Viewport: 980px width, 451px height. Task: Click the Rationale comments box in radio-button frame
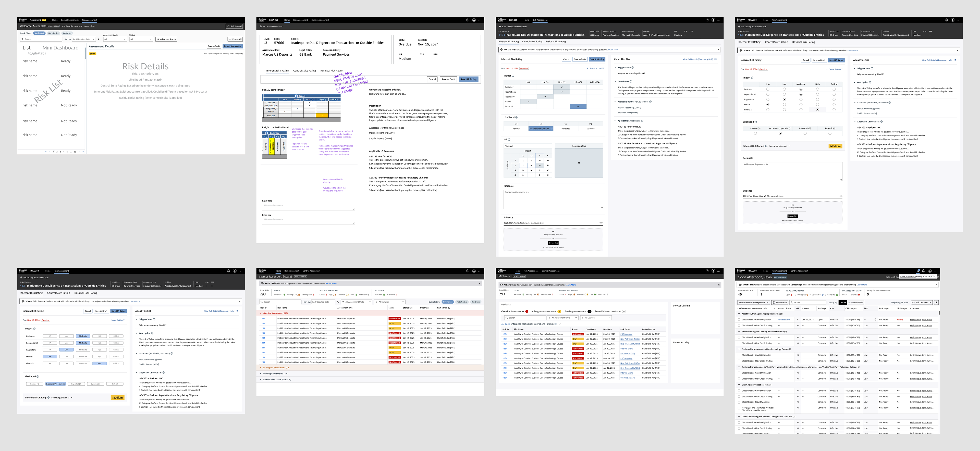[x=792, y=171]
